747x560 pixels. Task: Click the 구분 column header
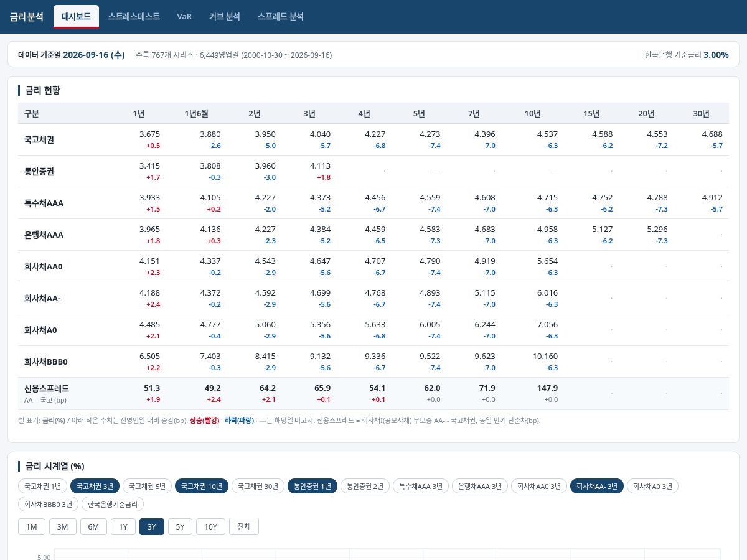pyautogui.click(x=32, y=113)
